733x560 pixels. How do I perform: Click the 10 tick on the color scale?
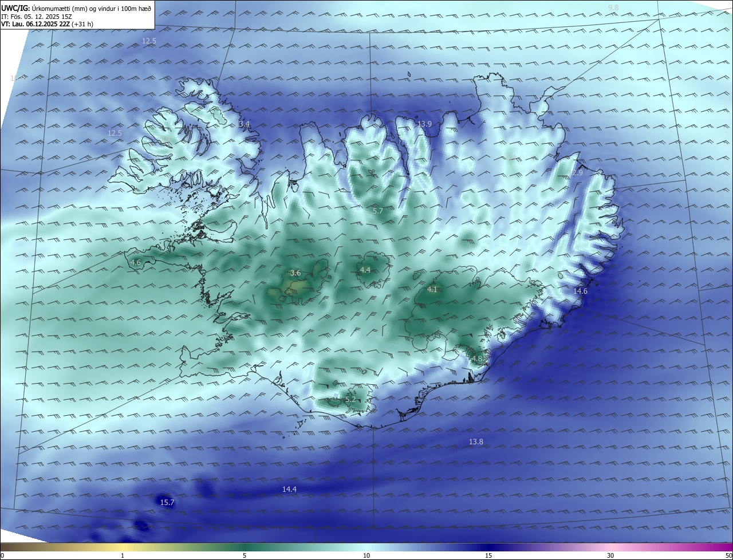click(366, 555)
